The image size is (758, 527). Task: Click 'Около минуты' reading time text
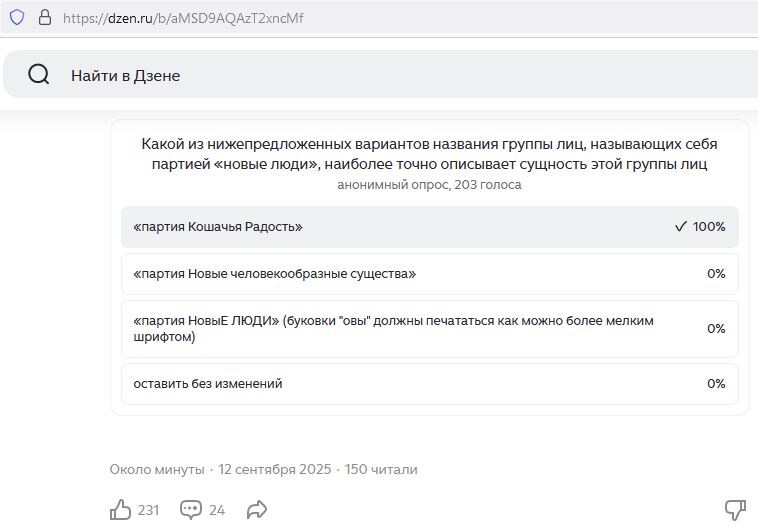click(157, 469)
